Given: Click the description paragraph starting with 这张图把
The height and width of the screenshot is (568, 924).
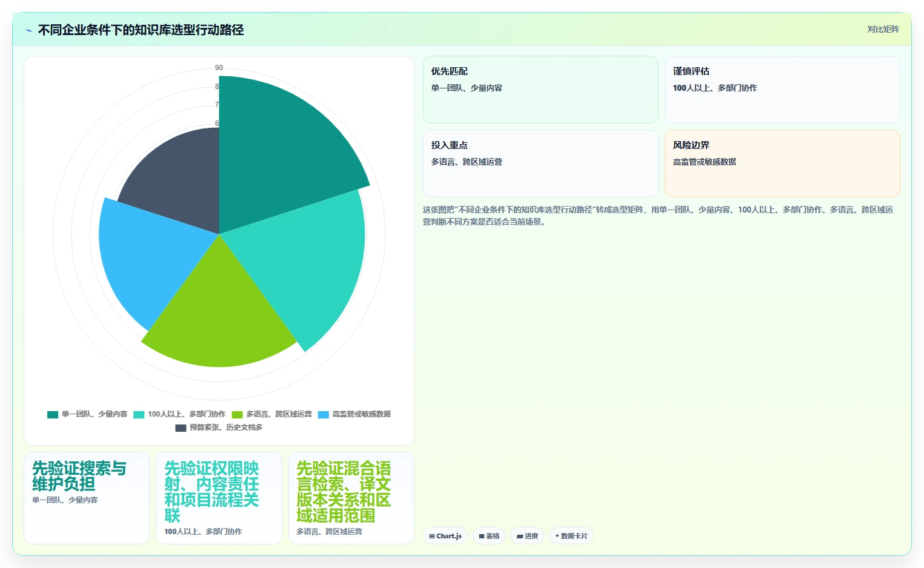Looking at the screenshot, I should tap(658, 216).
